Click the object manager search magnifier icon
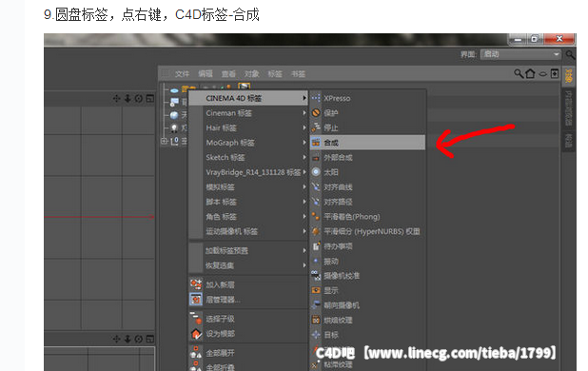Viewport: 588px width, 371px height. point(519,73)
